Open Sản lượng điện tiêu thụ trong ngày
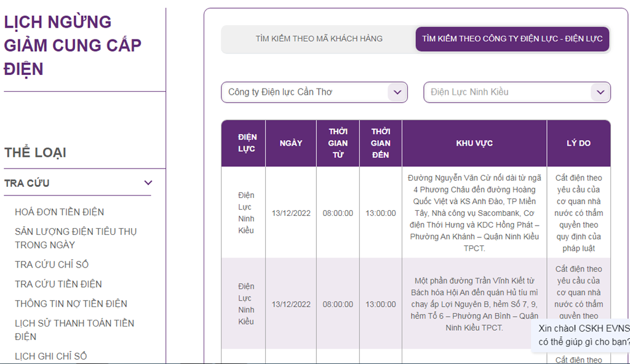630x364 pixels. tap(76, 238)
